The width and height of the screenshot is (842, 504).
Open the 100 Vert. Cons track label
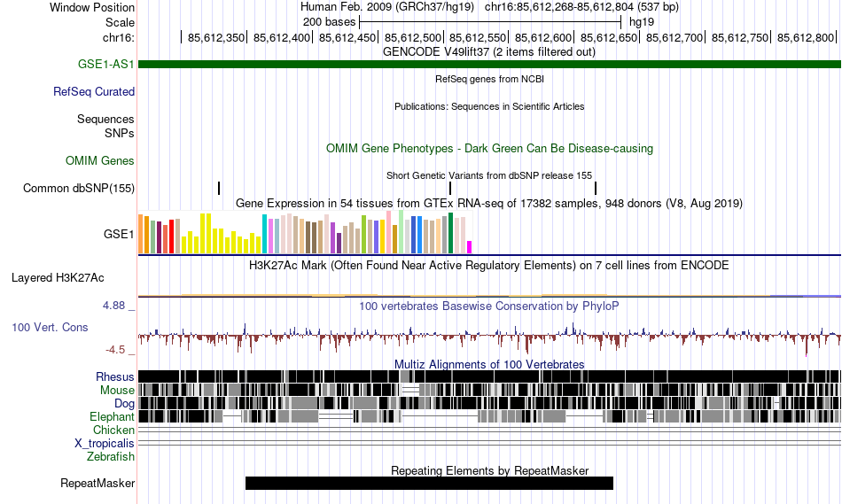tap(50, 328)
